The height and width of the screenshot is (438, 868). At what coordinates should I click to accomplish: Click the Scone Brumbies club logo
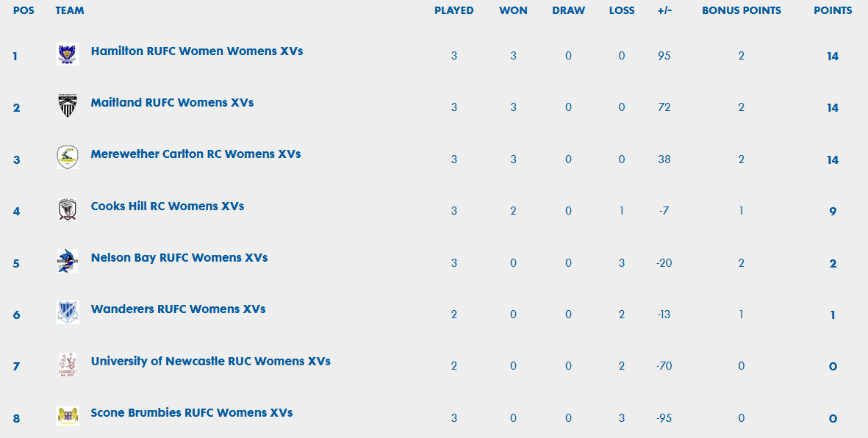67,416
